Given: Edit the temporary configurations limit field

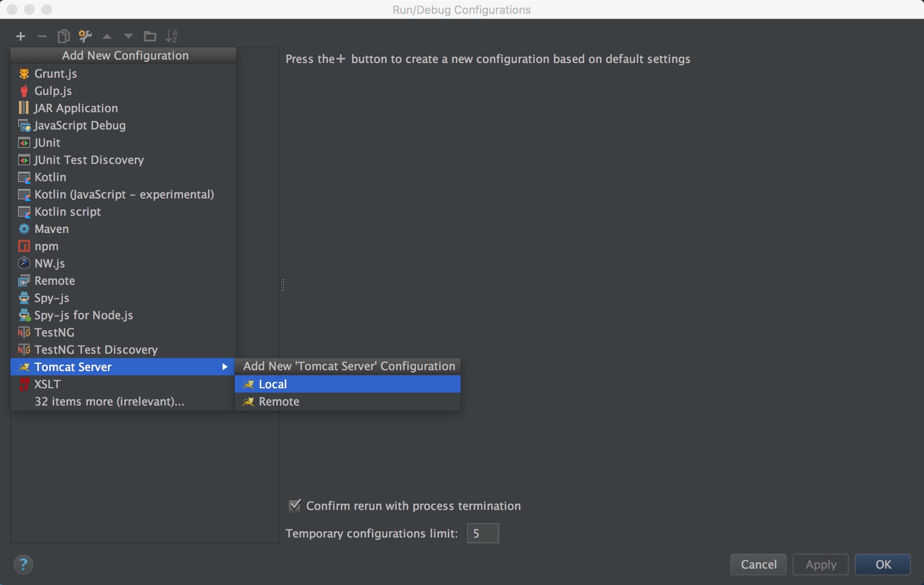Looking at the screenshot, I should [483, 532].
